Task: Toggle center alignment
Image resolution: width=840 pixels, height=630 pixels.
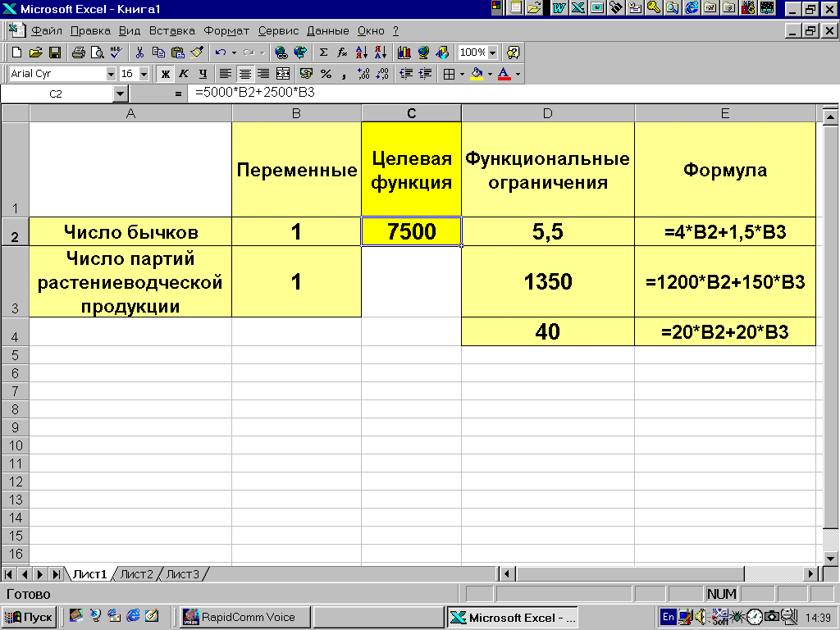Action: pyautogui.click(x=244, y=74)
